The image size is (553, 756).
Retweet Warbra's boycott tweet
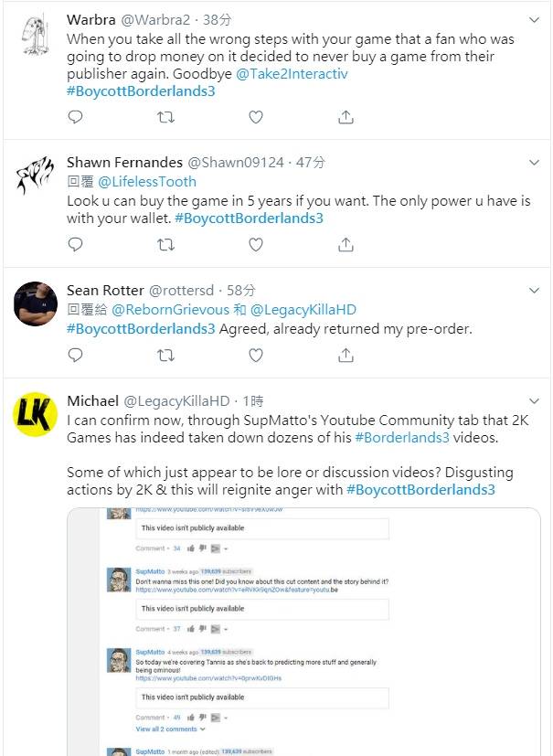click(x=165, y=117)
